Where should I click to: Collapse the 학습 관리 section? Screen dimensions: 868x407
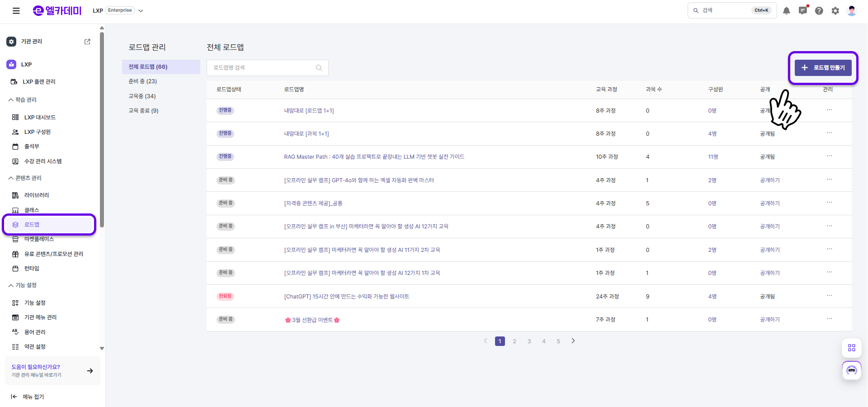[x=11, y=100]
